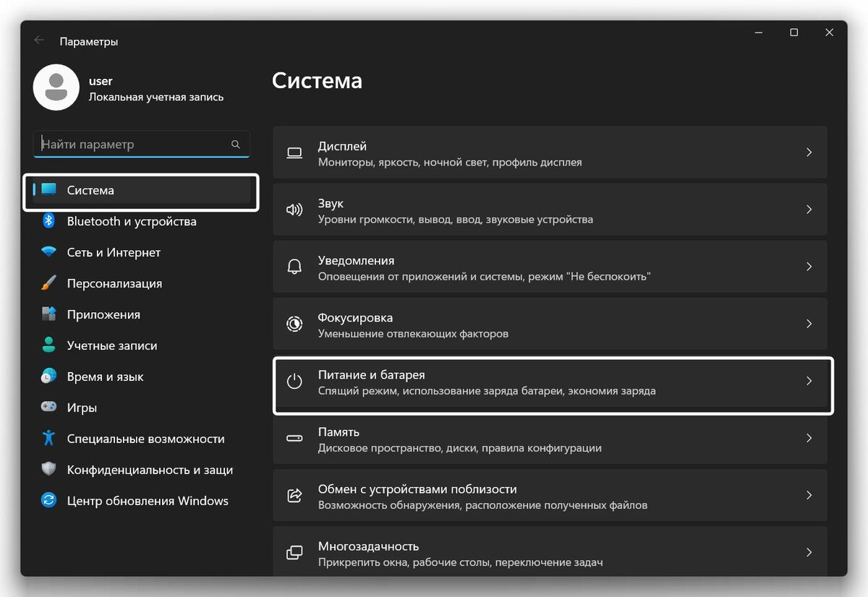This screenshot has height=597, width=868.
Task: Click the Игры controller icon
Action: click(x=48, y=407)
